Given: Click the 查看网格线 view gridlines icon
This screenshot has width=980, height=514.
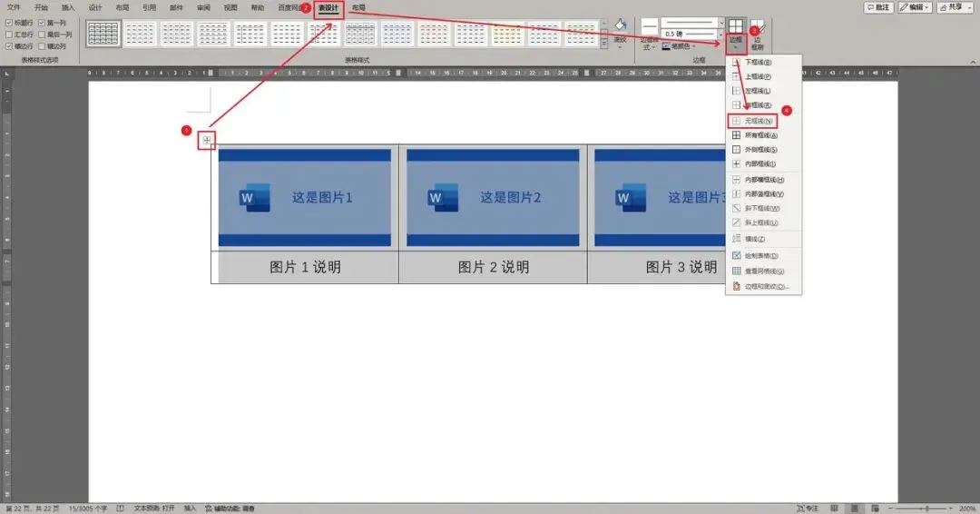Looking at the screenshot, I should 736,271.
